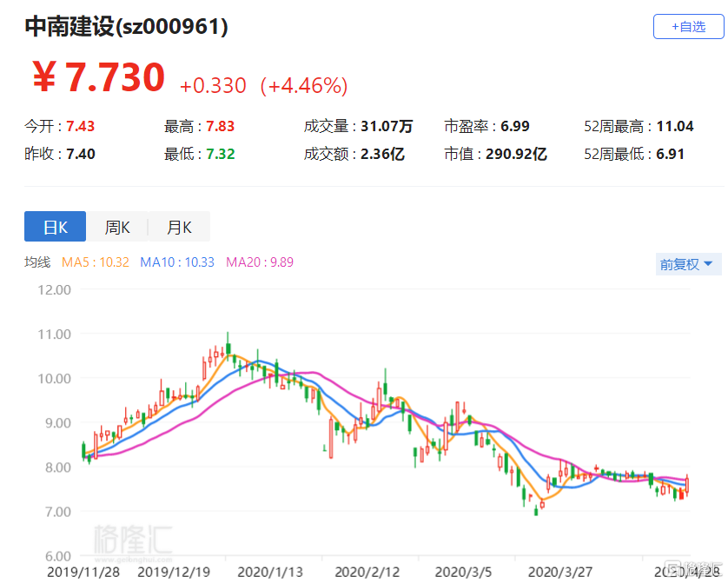The image size is (728, 583).
Task: Click the daily high value 7.83
Action: pos(220,126)
